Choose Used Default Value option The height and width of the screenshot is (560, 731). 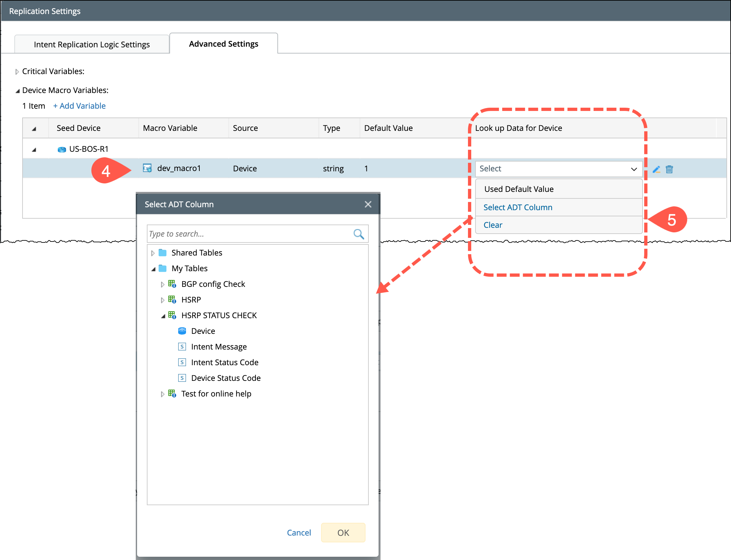point(519,189)
